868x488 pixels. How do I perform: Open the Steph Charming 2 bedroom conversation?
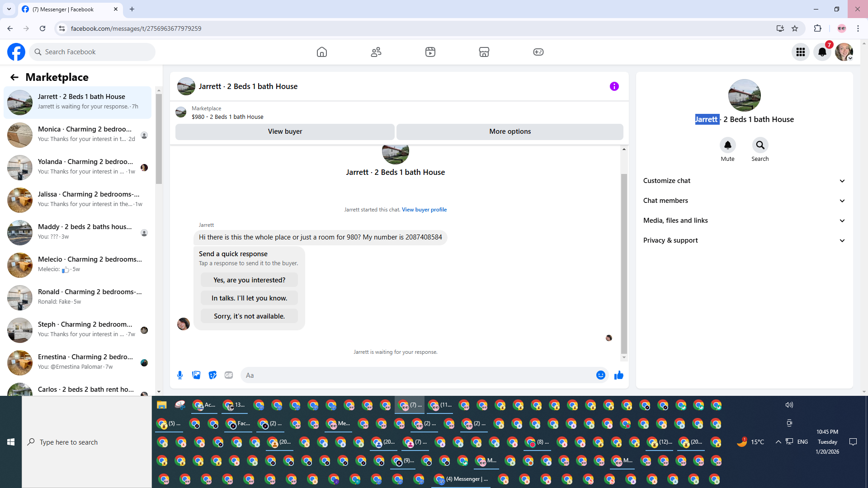click(x=78, y=330)
